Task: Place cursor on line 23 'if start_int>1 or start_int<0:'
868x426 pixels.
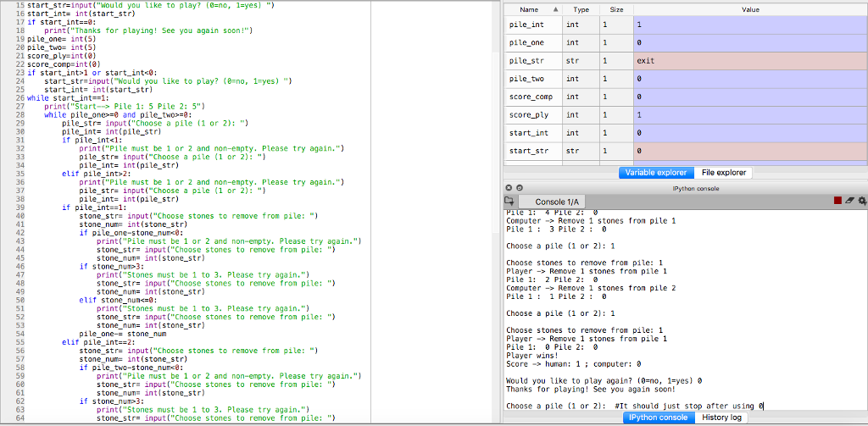Action: (x=92, y=73)
